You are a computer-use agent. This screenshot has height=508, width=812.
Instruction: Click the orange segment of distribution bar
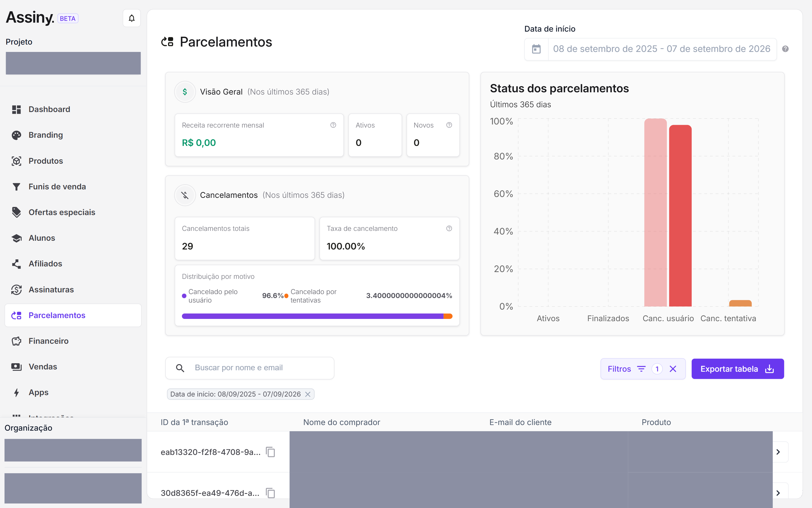click(448, 316)
